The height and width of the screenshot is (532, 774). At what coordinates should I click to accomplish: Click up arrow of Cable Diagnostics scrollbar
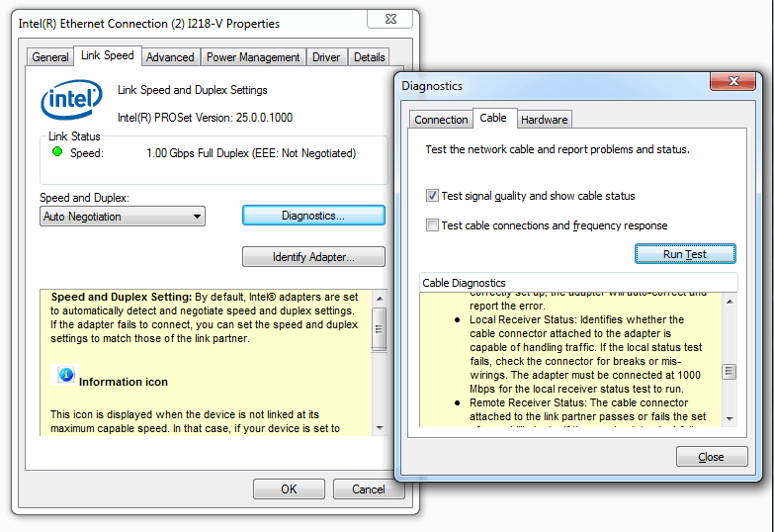(730, 302)
